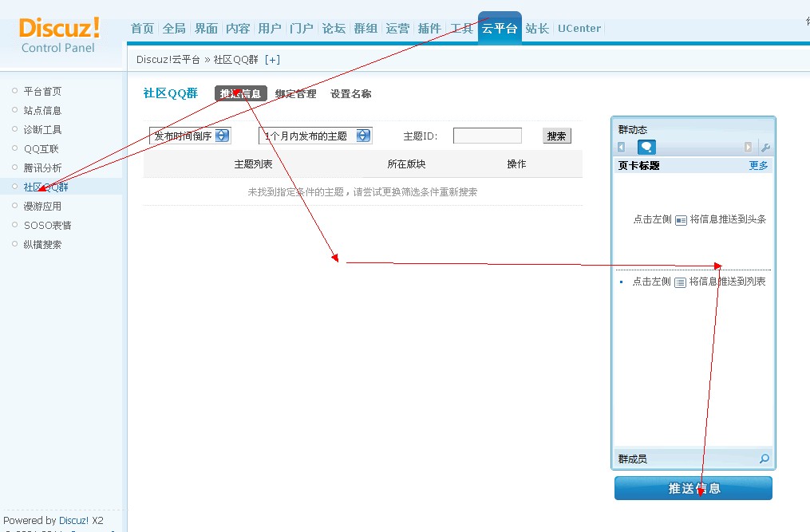Open the 门户 top menu

(302, 29)
